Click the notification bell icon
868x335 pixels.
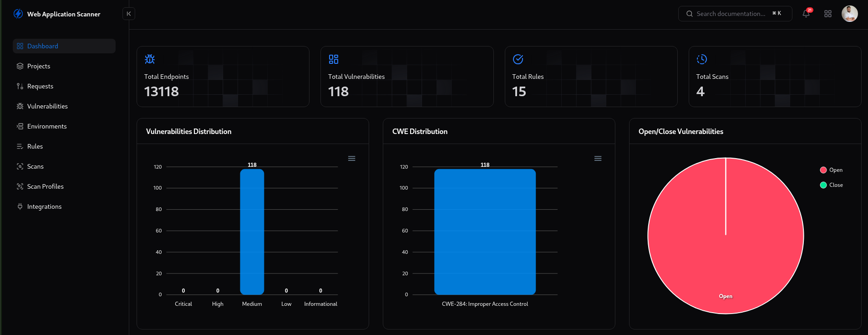806,14
